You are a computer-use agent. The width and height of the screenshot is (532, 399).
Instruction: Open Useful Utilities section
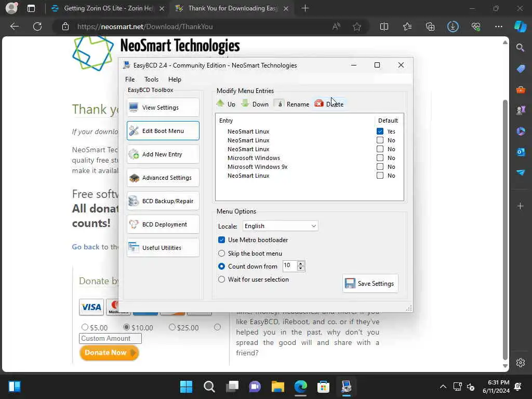[163, 248]
